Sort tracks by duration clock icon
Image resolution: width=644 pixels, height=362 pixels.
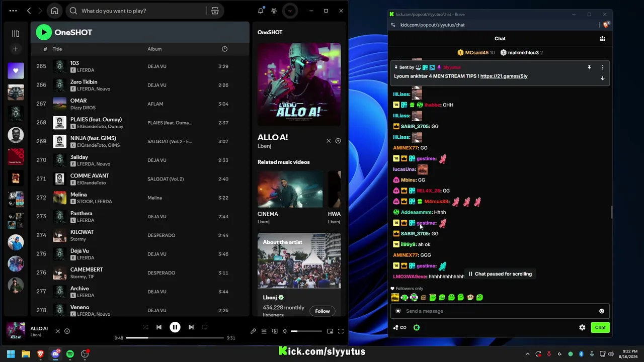pyautogui.click(x=224, y=49)
